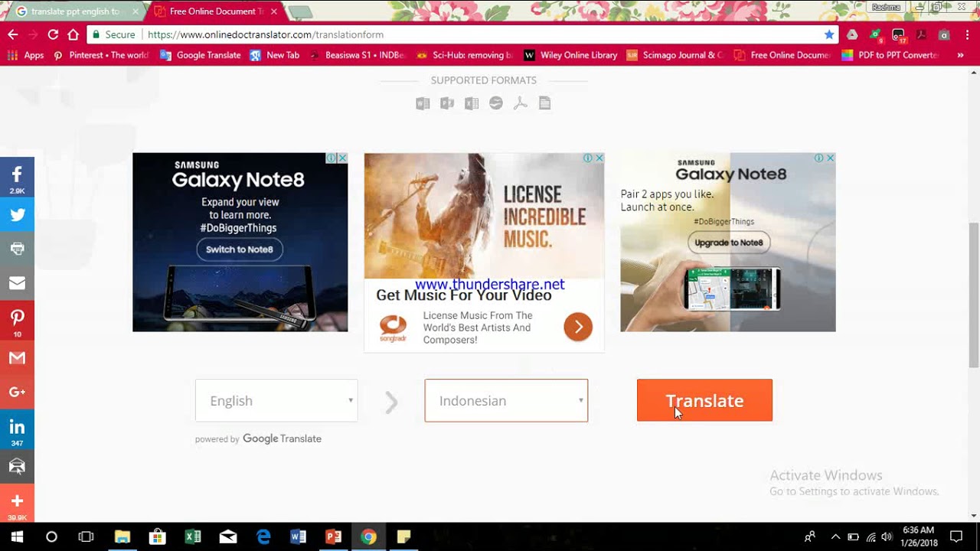The height and width of the screenshot is (551, 980).
Task: Open Sci-Hub bookmark
Action: [x=464, y=55]
